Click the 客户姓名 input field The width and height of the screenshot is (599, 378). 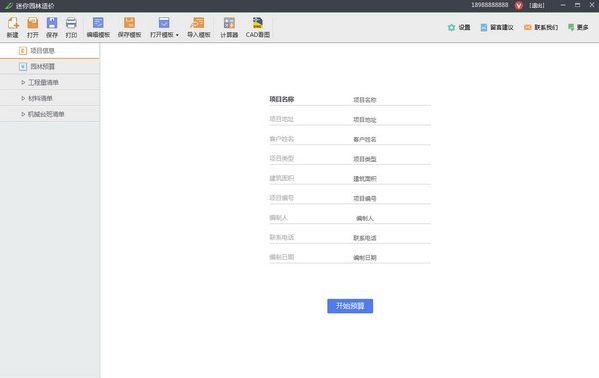point(392,140)
